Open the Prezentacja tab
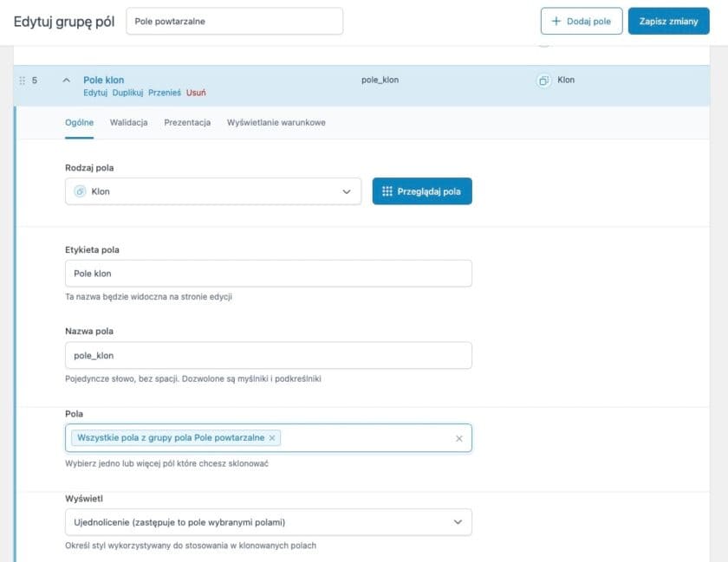This screenshot has width=728, height=562. point(187,122)
